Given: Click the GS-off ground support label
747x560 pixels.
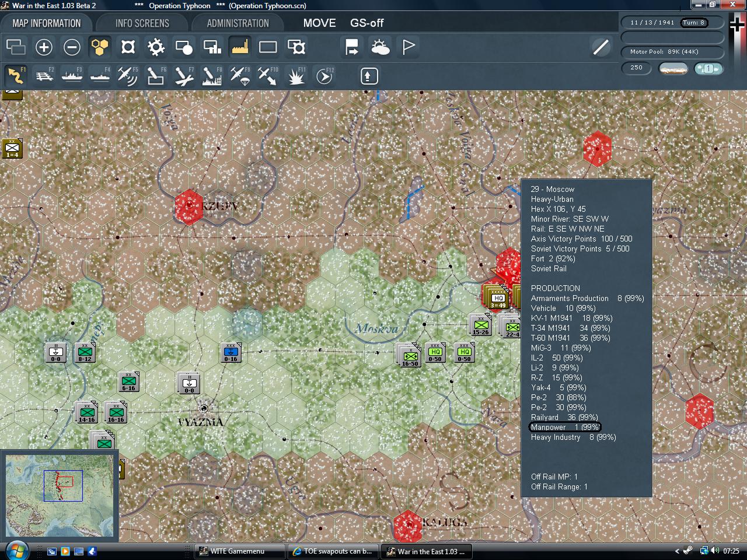Looking at the screenshot, I should [366, 23].
